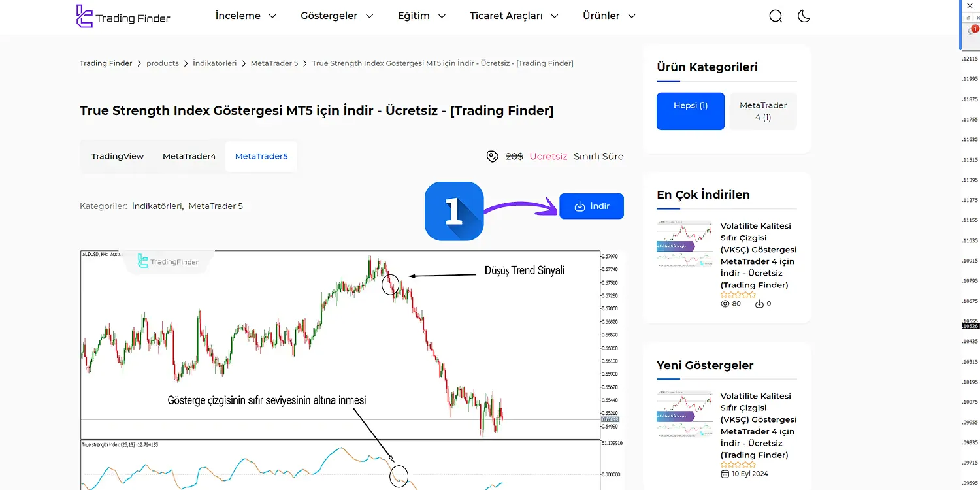Click the price tag icon next to 20$
The height and width of the screenshot is (490, 980).
click(492, 156)
